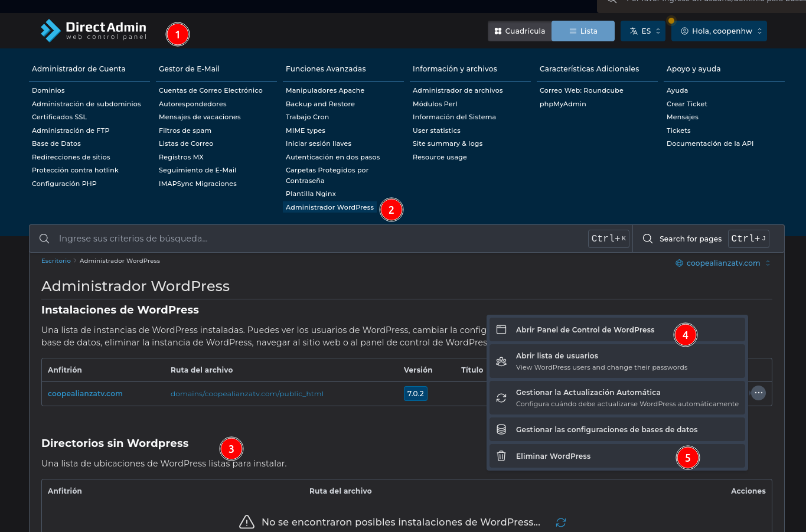Open Carpetas Protegidos por Contraseña
Screen dimensions: 806x532
(x=327, y=175)
